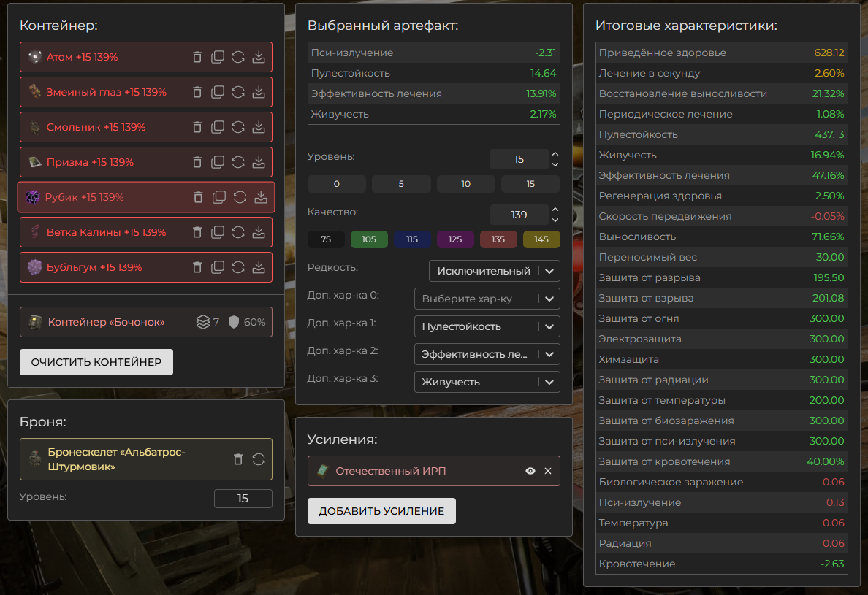Swap the Альбатрос-Штурмовик armor
Screen dimensions: 868x595
click(259, 459)
